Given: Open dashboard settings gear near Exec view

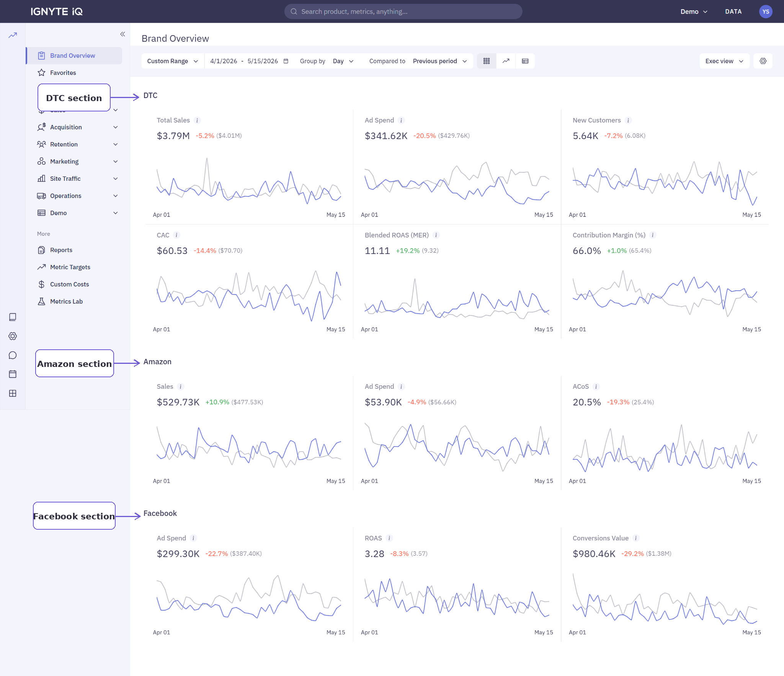Looking at the screenshot, I should (763, 61).
